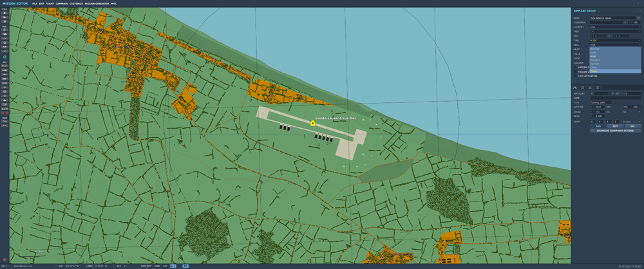Click the DEL waypoint button
Image resolution: width=644 pixels, height=269 pixels.
[x=633, y=126]
